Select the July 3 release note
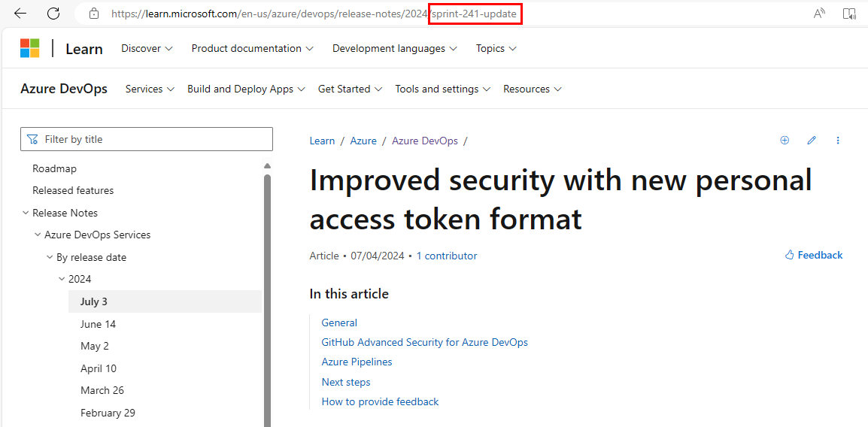Viewport: 868px width, 427px height. tap(165, 301)
